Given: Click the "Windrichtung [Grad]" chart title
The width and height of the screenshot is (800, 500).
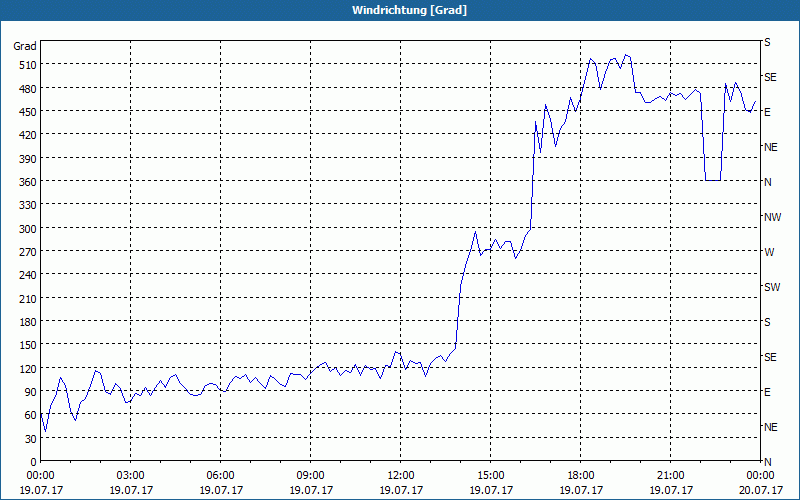Looking at the screenshot, I should (x=409, y=10).
